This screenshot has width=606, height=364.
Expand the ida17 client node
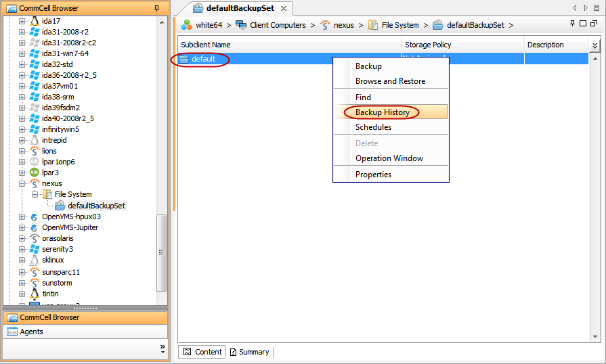[x=22, y=21]
